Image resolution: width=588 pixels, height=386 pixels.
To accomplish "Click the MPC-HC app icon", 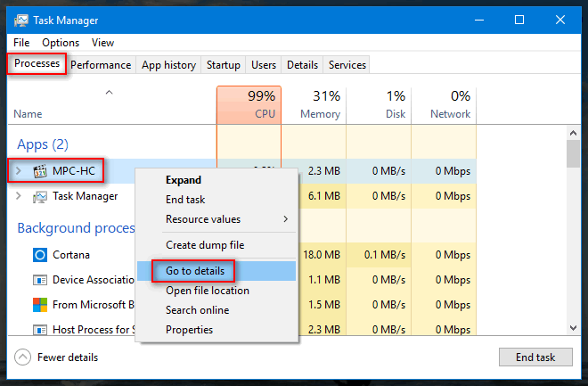I will coord(40,171).
